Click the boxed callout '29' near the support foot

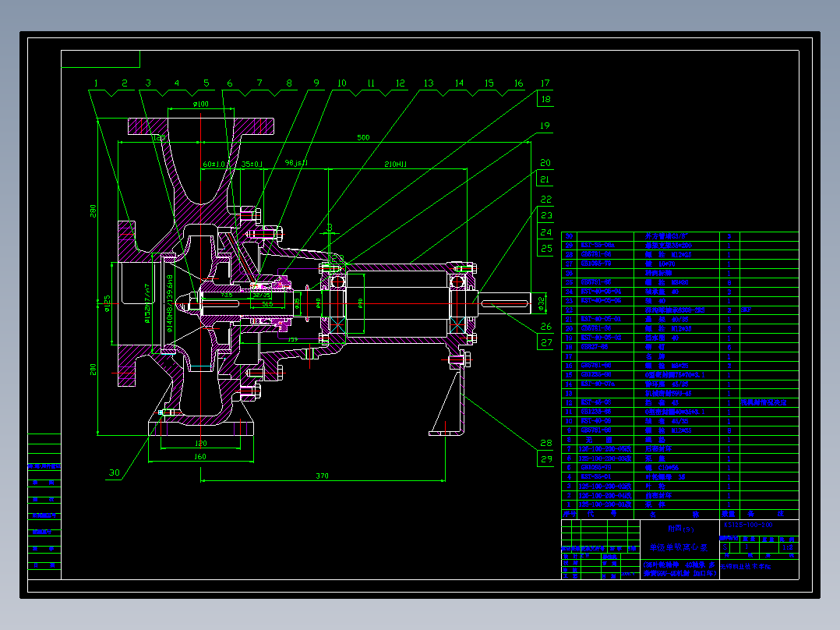546,459
